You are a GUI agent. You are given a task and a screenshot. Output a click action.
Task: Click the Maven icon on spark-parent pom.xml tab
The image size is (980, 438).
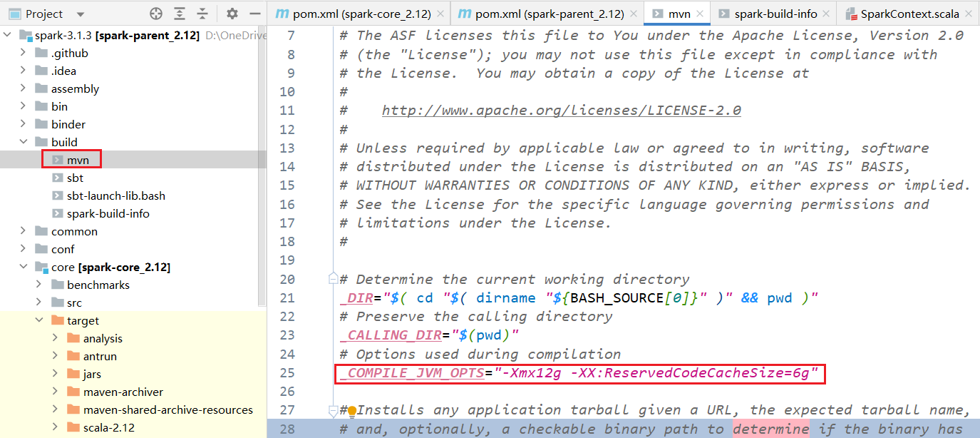pos(466,14)
